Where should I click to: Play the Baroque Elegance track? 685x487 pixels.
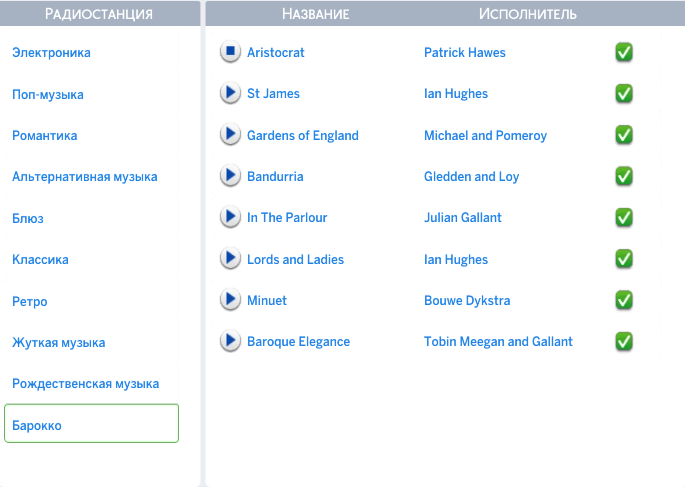230,341
